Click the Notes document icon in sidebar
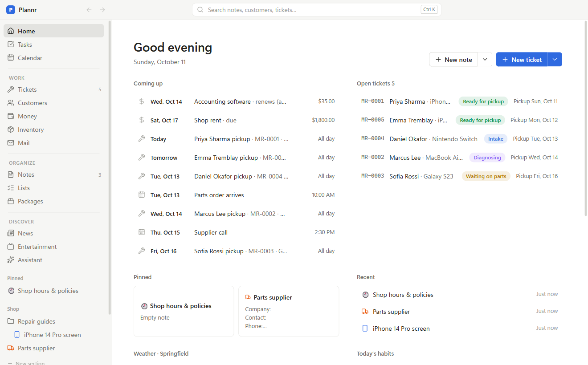Screen dimensions: 588x365 pos(11,174)
